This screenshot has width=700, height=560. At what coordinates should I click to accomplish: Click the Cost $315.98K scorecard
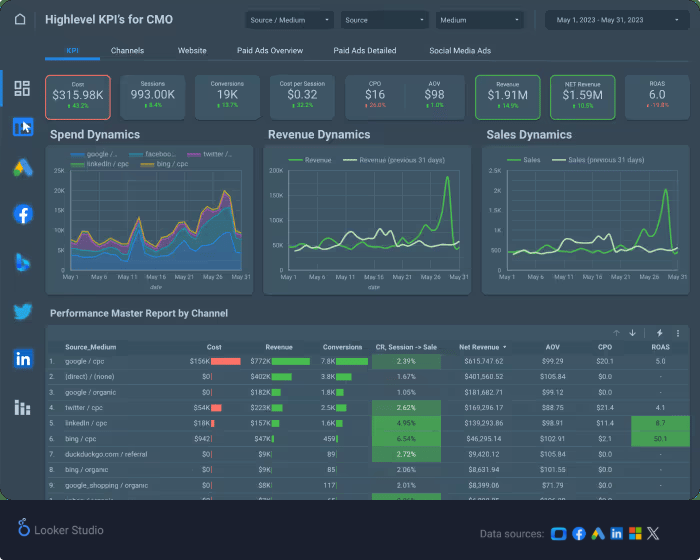(x=78, y=97)
